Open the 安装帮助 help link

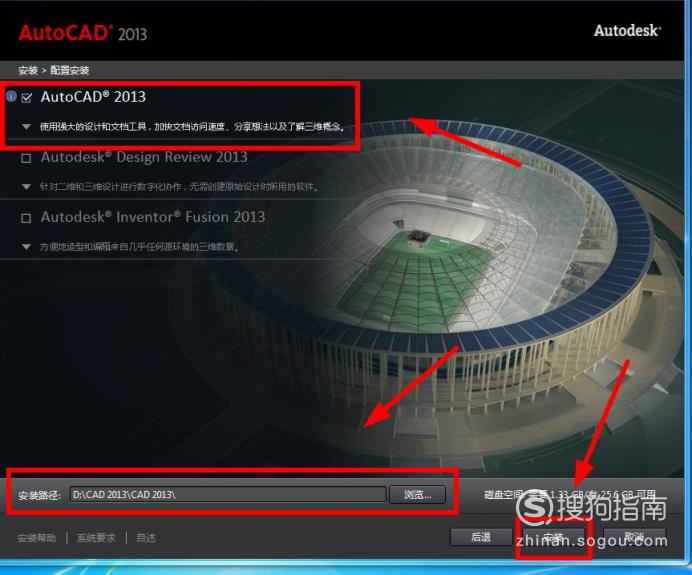pos(37,538)
